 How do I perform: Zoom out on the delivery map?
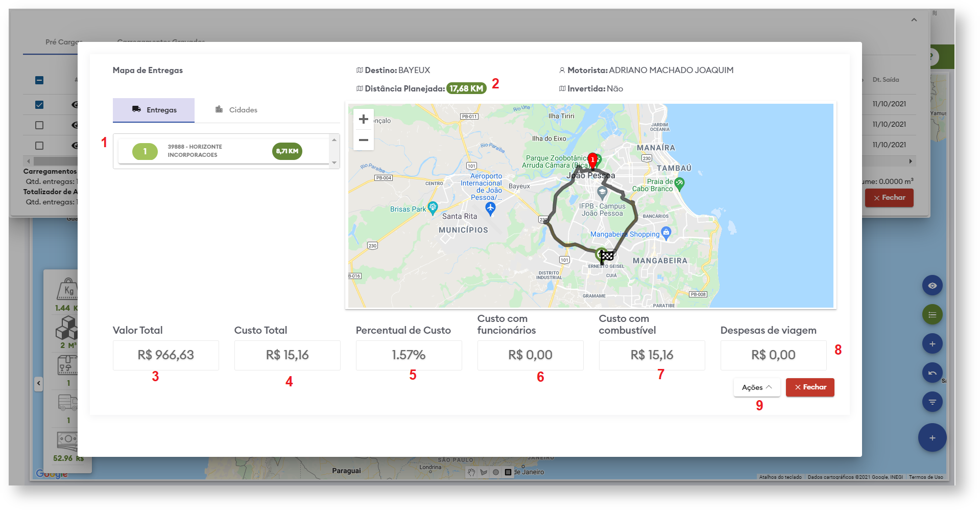363,140
